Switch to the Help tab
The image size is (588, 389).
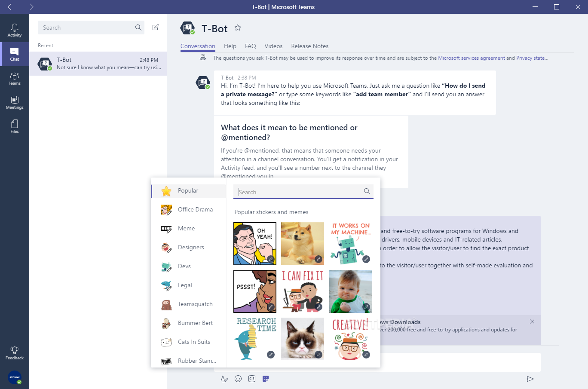click(x=230, y=46)
